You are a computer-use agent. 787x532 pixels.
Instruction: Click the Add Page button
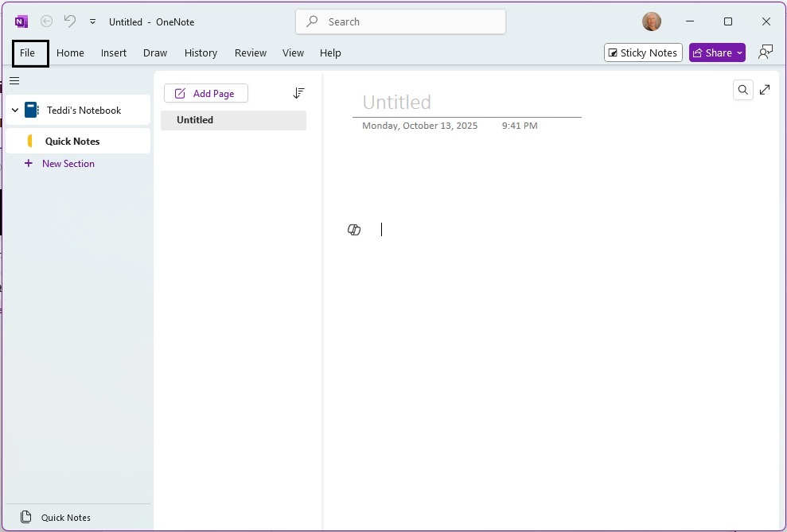tap(205, 93)
